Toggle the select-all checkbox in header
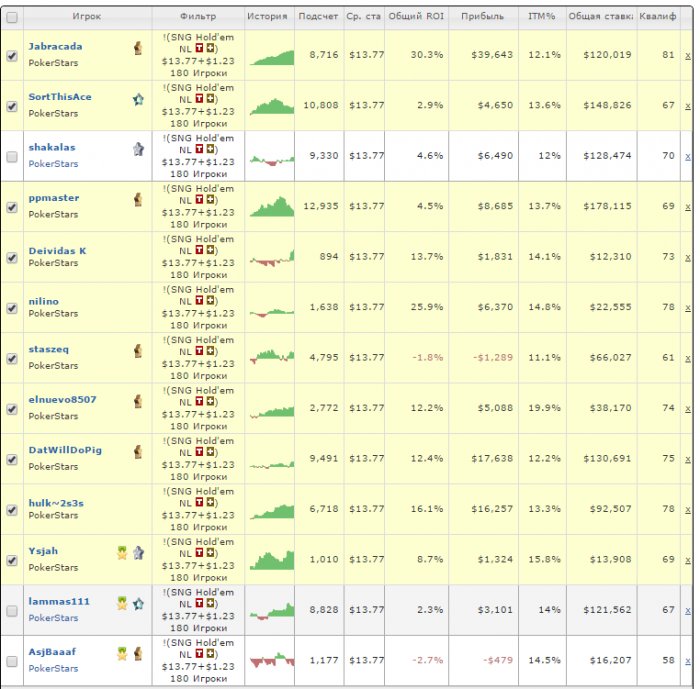 (x=12, y=17)
